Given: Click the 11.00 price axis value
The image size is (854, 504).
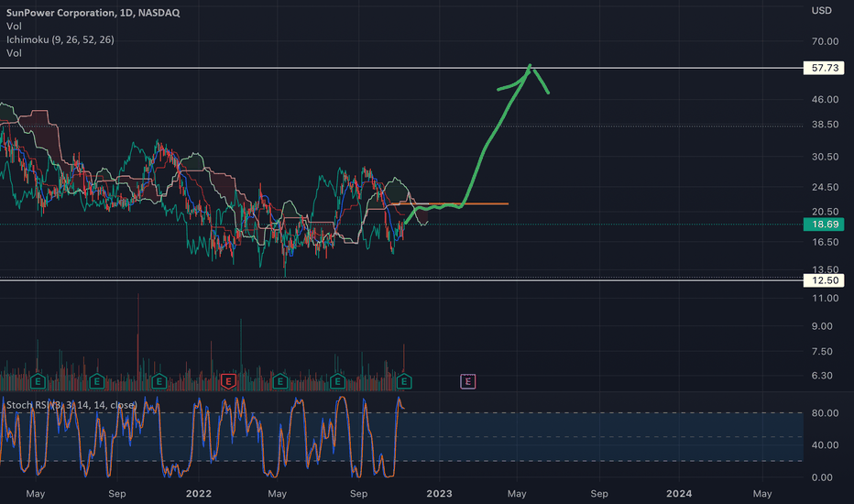Looking at the screenshot, I should pyautogui.click(x=825, y=298).
